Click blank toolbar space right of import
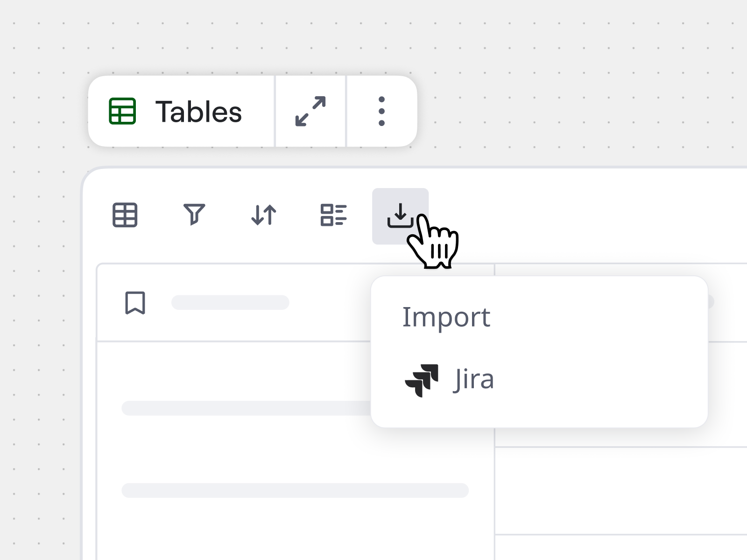This screenshot has height=560, width=747. [x=584, y=216]
